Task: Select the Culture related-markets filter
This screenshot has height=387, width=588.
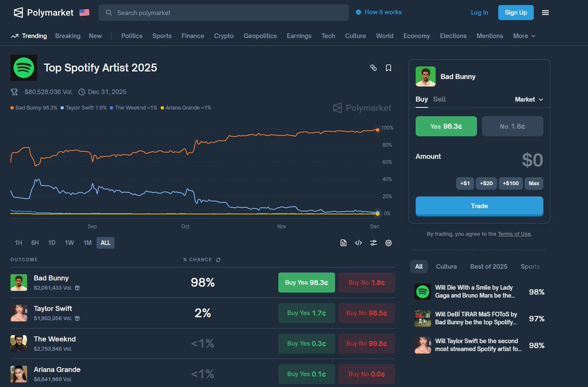Action: pyautogui.click(x=446, y=266)
